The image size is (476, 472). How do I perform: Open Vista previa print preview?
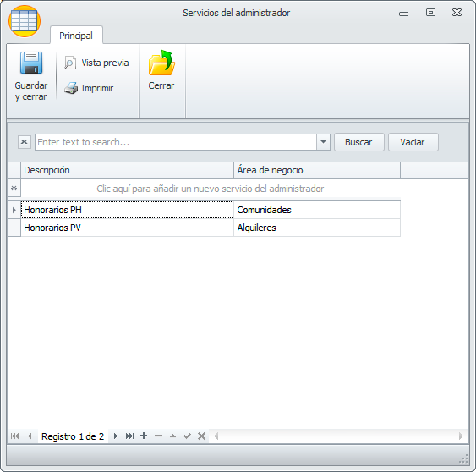tap(96, 63)
